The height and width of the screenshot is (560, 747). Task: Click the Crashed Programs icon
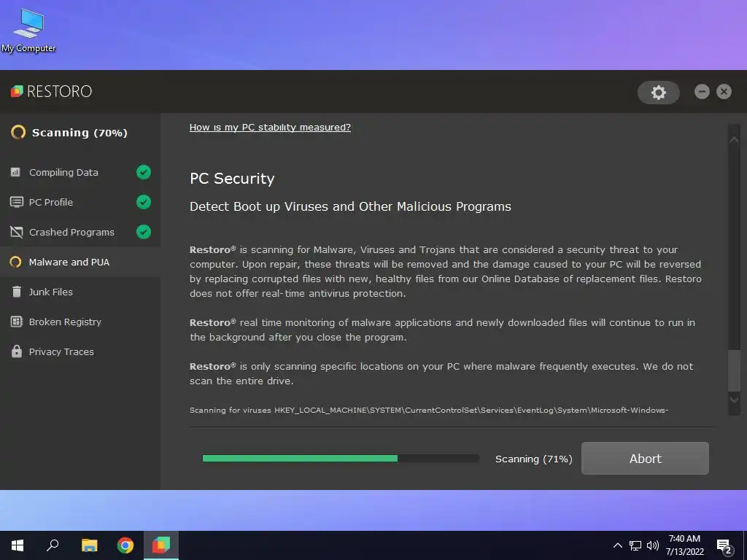pos(16,232)
